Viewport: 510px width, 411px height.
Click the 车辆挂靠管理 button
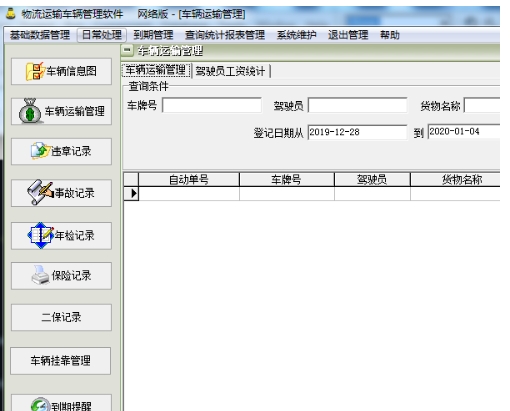pyautogui.click(x=61, y=361)
